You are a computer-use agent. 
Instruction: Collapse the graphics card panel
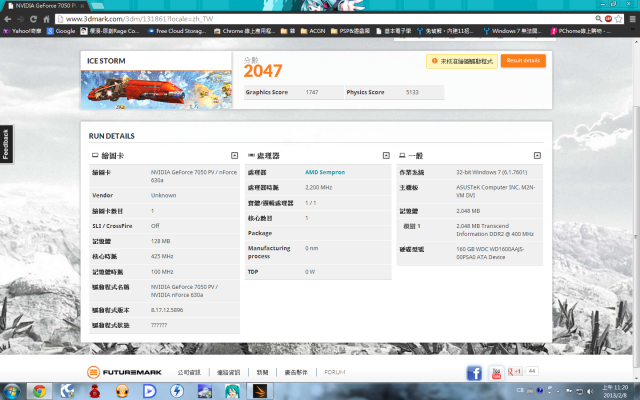(x=234, y=156)
